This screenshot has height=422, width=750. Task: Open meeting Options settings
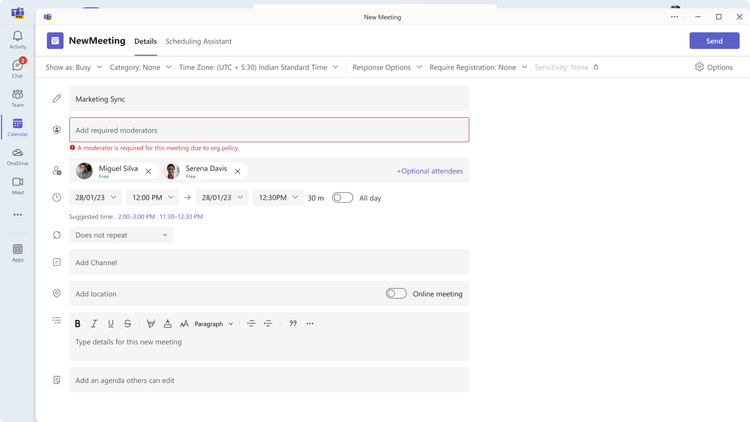[x=713, y=67]
